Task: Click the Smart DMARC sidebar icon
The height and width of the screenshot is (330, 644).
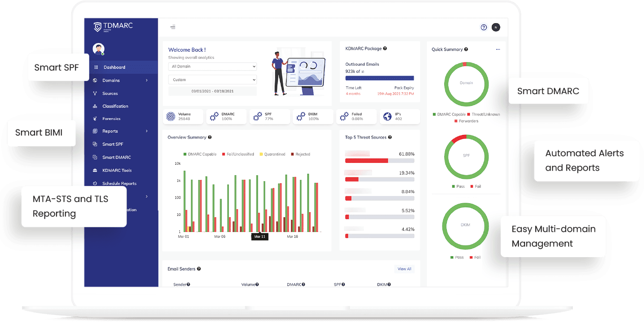Action: (95, 157)
